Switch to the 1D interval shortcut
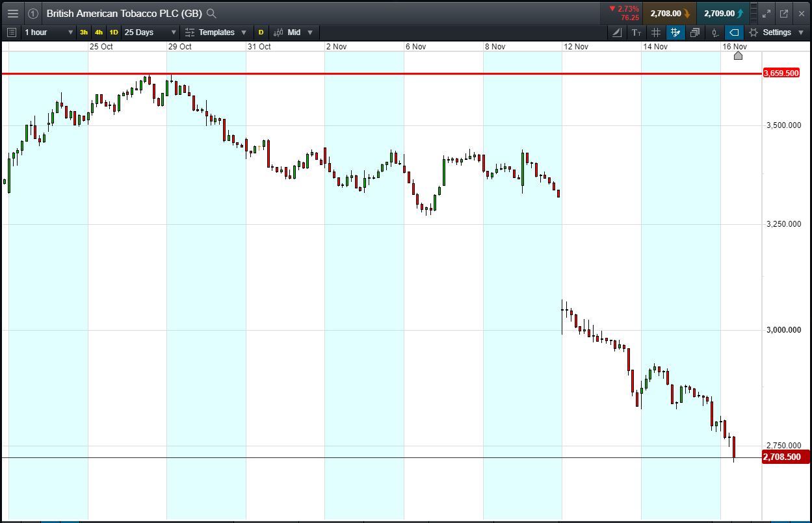 [114, 32]
